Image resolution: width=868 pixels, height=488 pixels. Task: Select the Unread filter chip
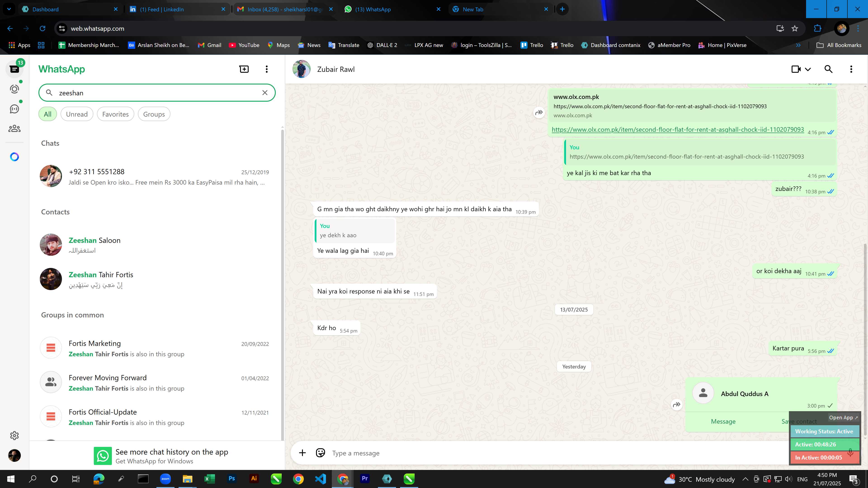tap(77, 114)
